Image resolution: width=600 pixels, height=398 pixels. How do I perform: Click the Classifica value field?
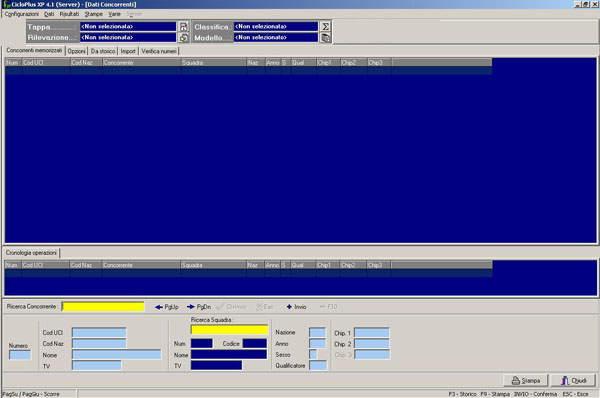tap(276, 26)
